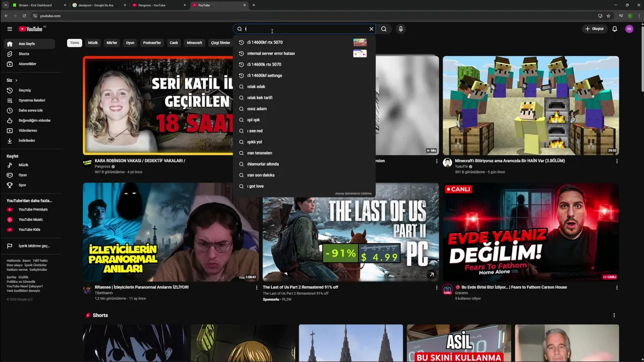Image resolution: width=644 pixels, height=362 pixels.
Task: Open Chrome tab search dropdown
Action: pyautogui.click(x=6, y=5)
